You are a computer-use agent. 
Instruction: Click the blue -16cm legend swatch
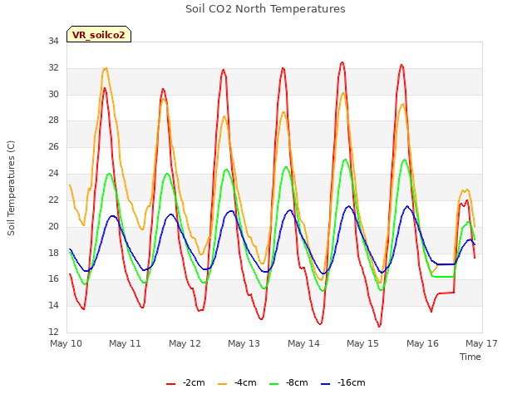(x=325, y=384)
